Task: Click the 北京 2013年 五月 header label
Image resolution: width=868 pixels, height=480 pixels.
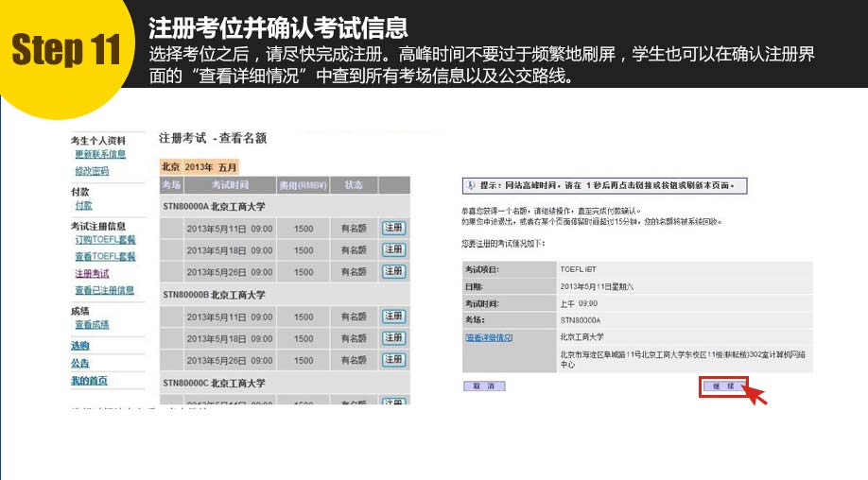Action: (x=200, y=166)
